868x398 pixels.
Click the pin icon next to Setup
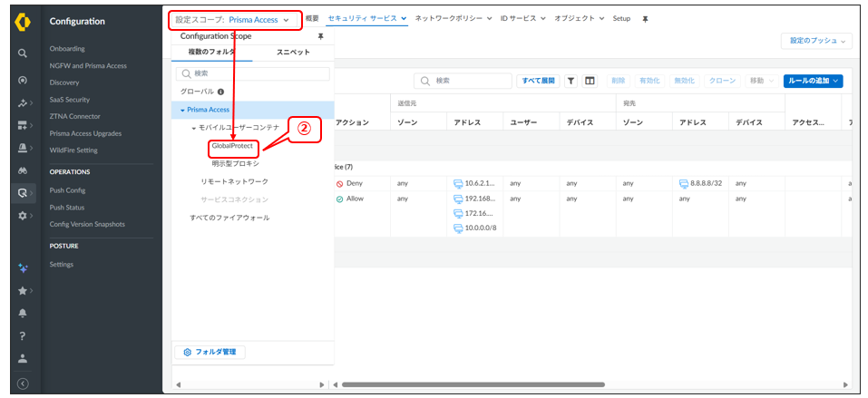(645, 19)
